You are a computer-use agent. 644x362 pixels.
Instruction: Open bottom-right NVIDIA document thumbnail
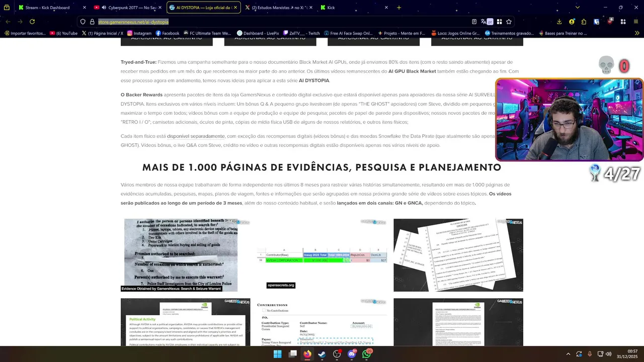(458, 322)
